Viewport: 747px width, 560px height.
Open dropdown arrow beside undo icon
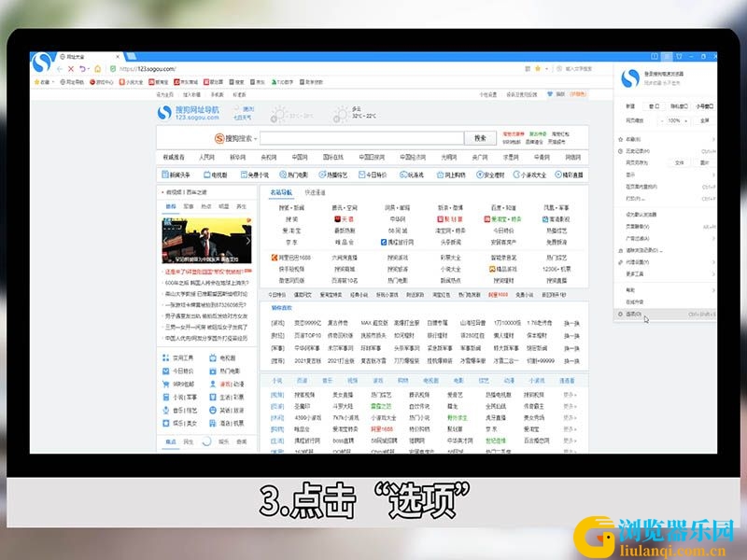click(88, 69)
